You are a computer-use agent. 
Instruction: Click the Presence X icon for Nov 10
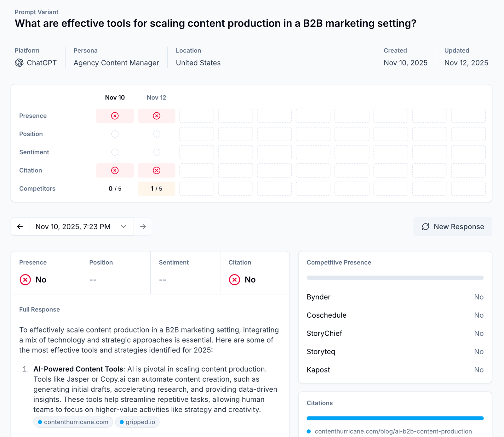coord(115,116)
